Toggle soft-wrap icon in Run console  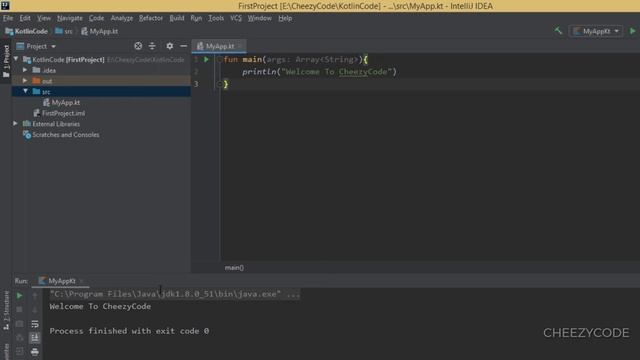pyautogui.click(x=35, y=324)
